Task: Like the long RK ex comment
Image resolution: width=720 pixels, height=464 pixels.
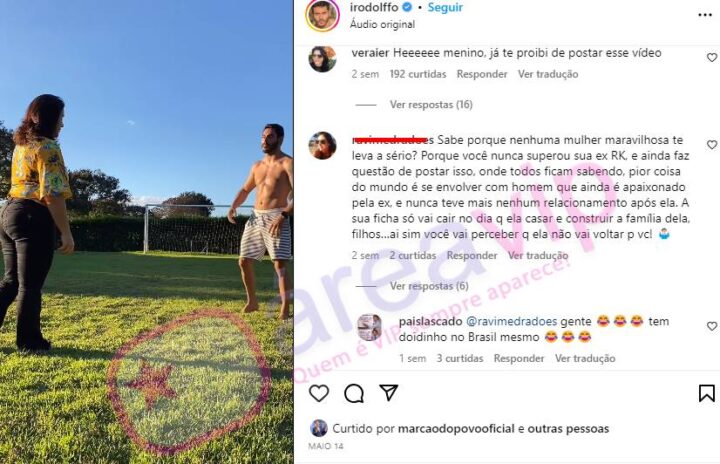Action: pos(712,145)
